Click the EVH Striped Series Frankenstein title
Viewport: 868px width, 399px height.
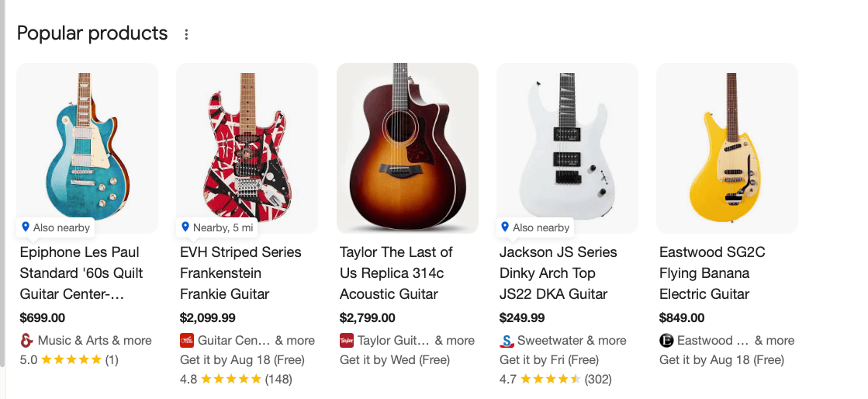coord(240,273)
